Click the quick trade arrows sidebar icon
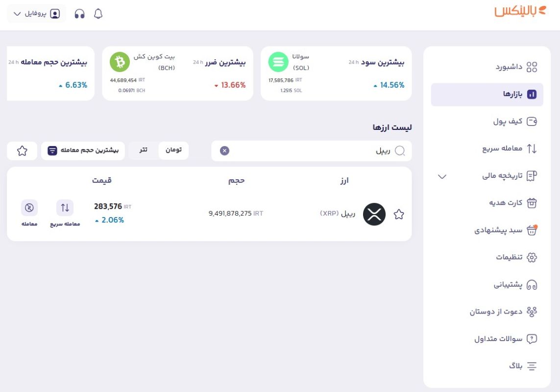 (532, 148)
